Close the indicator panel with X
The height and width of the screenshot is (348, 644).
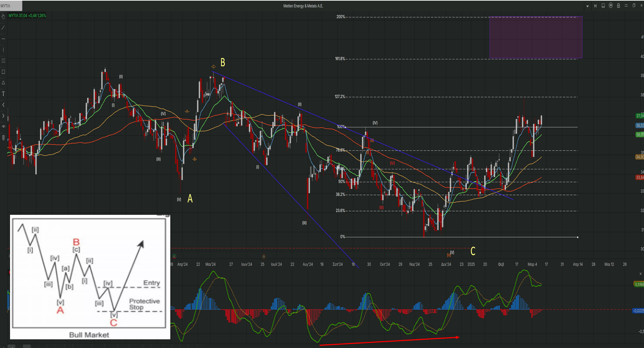(x=640, y=274)
